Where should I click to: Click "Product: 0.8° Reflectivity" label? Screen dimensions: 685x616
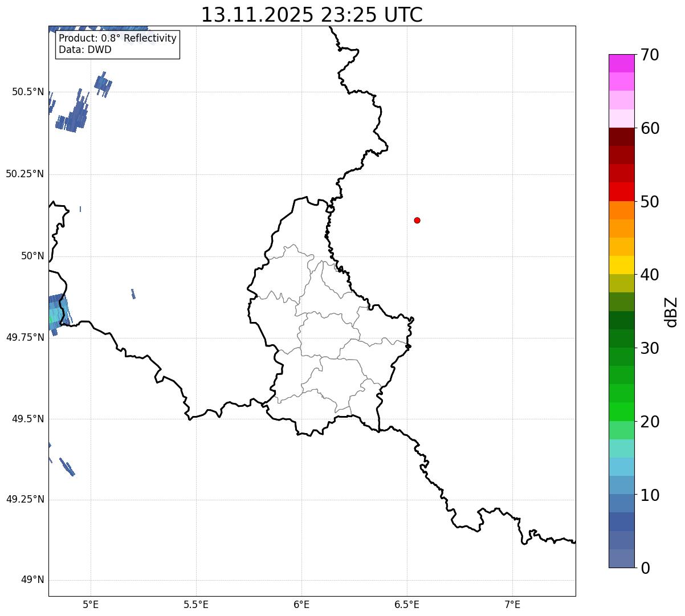coord(117,38)
